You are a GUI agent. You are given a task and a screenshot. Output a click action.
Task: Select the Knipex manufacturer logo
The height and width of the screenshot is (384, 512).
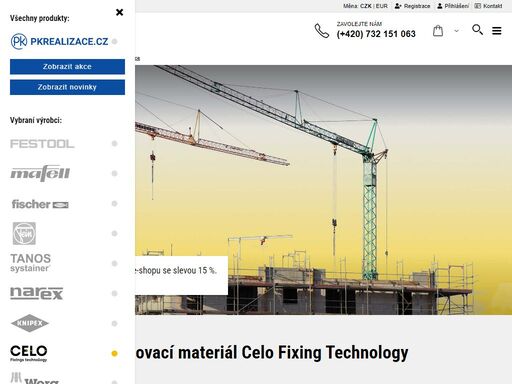pyautogui.click(x=30, y=323)
